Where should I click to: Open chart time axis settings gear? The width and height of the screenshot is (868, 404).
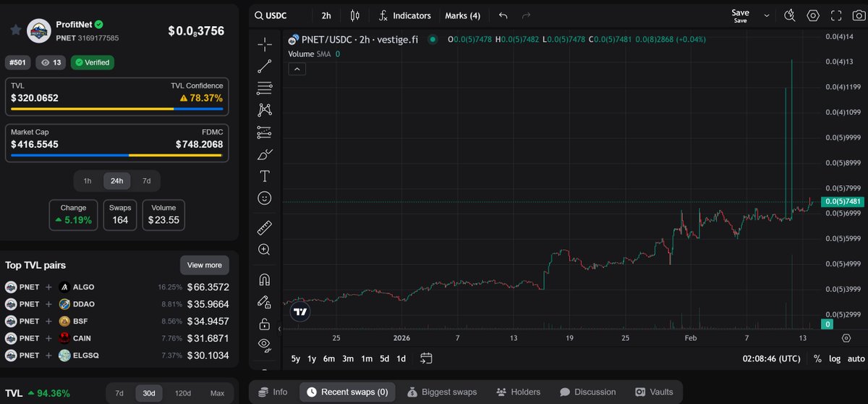click(x=846, y=338)
